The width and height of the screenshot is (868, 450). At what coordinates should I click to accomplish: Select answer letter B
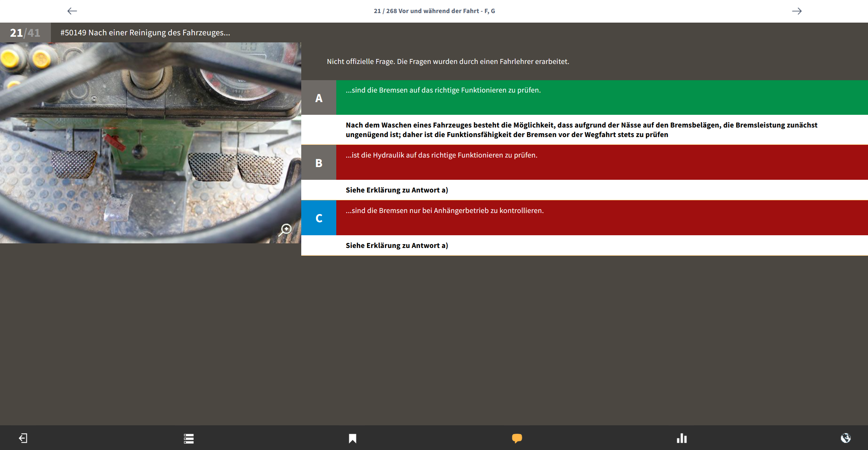pyautogui.click(x=319, y=162)
